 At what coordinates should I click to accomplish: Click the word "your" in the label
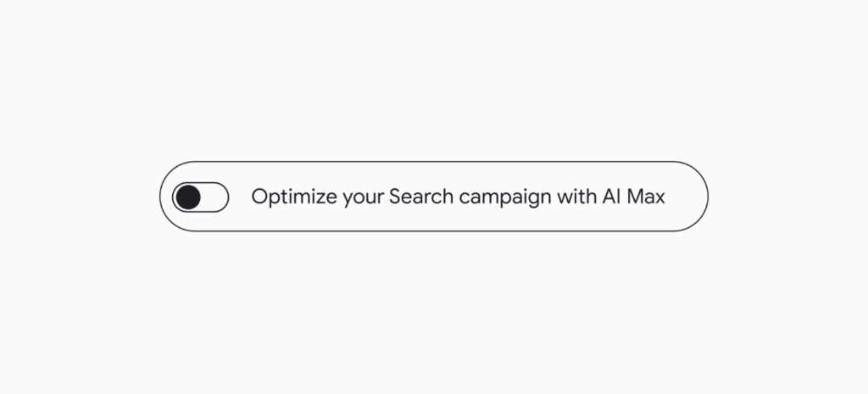point(363,198)
